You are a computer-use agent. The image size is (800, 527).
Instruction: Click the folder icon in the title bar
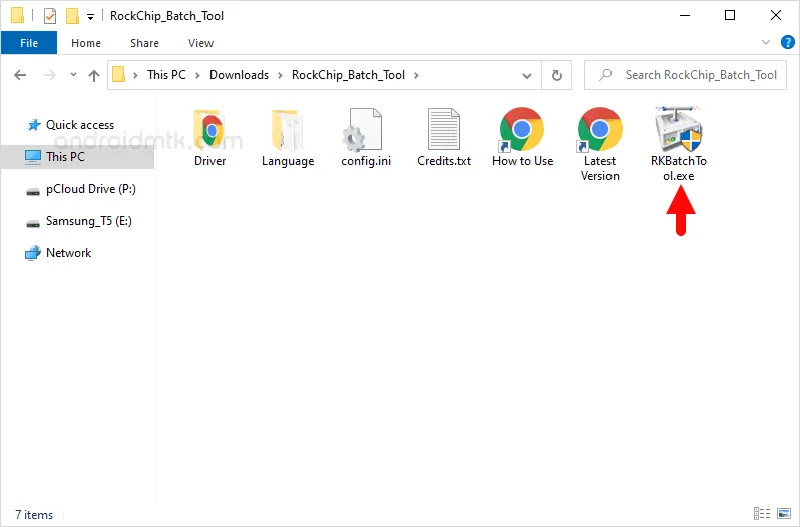click(x=17, y=15)
